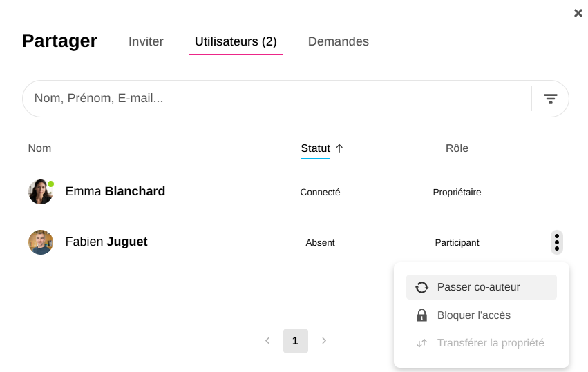Click the Transférer la propriété arrows icon

pos(421,343)
